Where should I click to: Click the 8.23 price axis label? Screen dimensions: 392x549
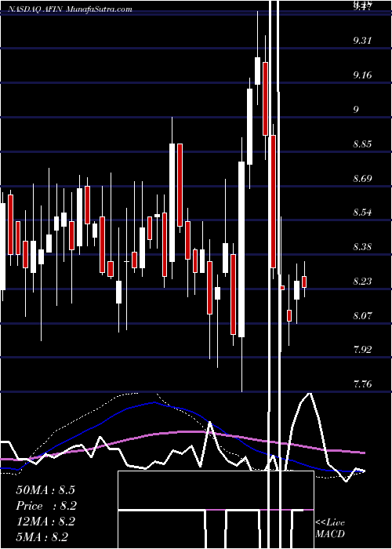coord(362,281)
